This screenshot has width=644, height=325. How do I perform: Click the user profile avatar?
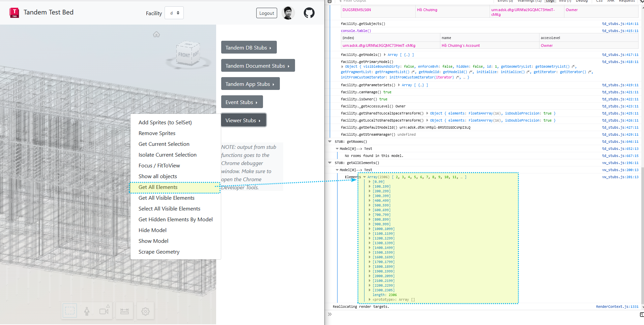click(x=288, y=13)
